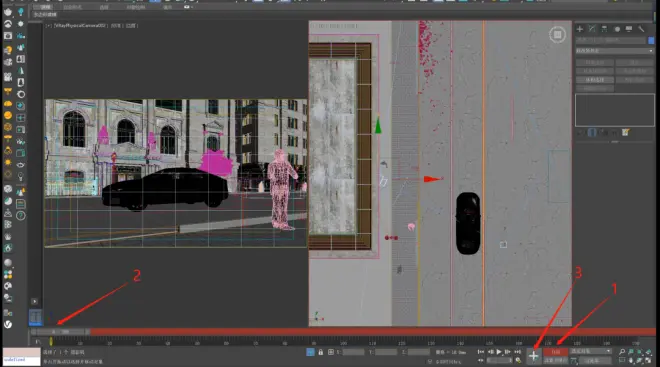This screenshot has width=660, height=367.
Task: Open the blue object color swatch
Action: pyautogui.click(x=651, y=40)
